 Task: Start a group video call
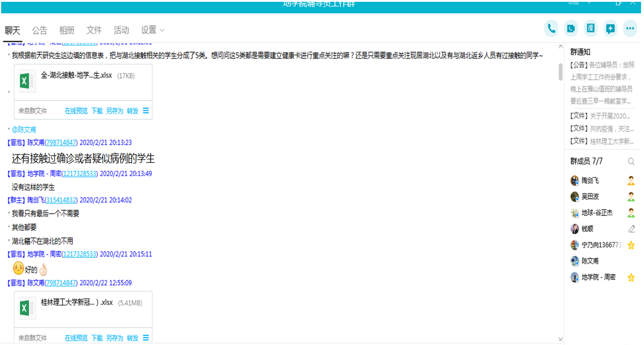click(571, 28)
